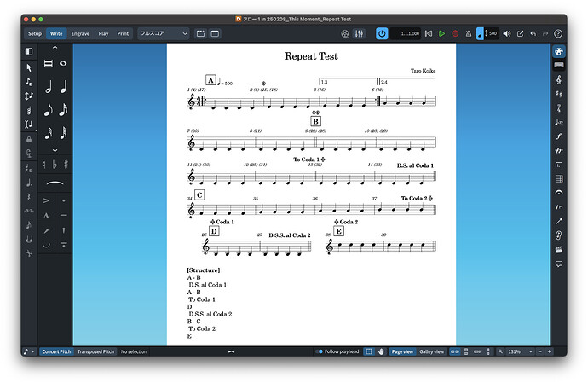This screenshot has height=383, width=588.
Task: Open the Holds and Pauses fermata panel
Action: [559, 193]
